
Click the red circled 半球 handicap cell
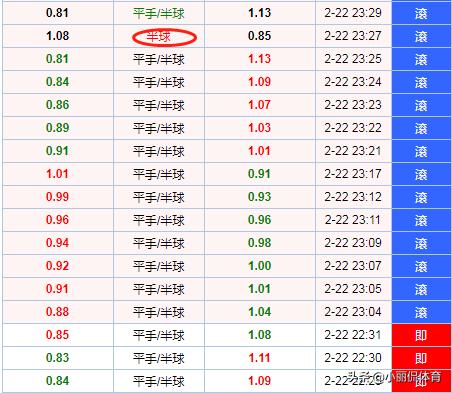tap(159, 36)
